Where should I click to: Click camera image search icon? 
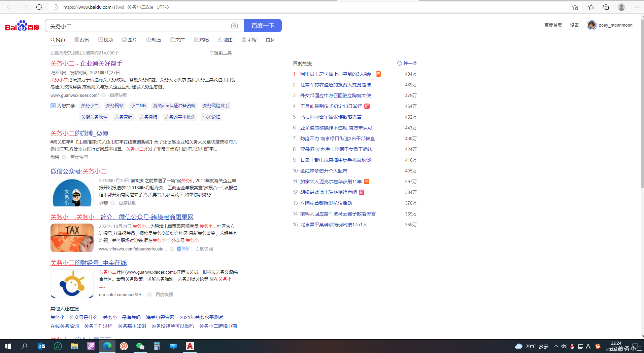235,26
